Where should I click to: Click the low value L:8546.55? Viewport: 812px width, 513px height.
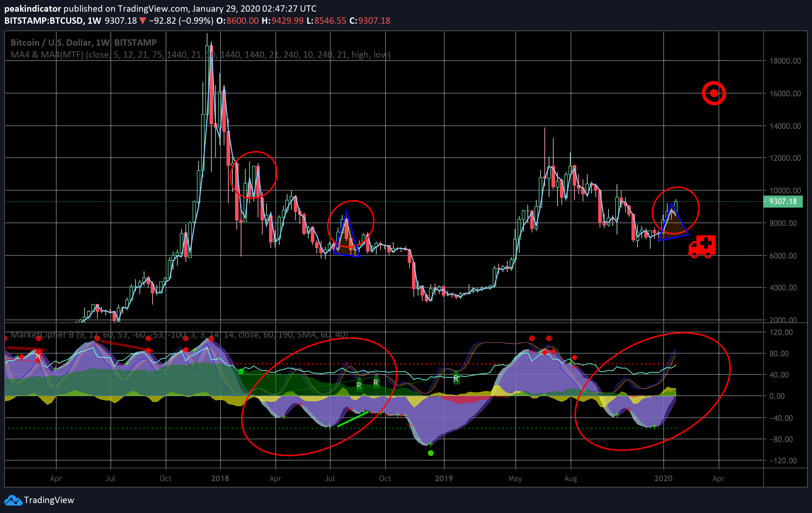point(326,21)
